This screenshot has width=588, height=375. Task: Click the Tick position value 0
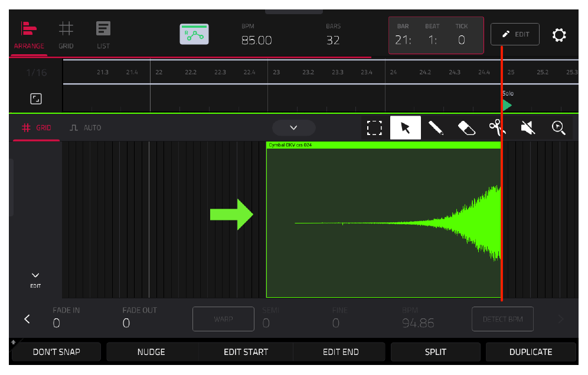[x=462, y=40]
